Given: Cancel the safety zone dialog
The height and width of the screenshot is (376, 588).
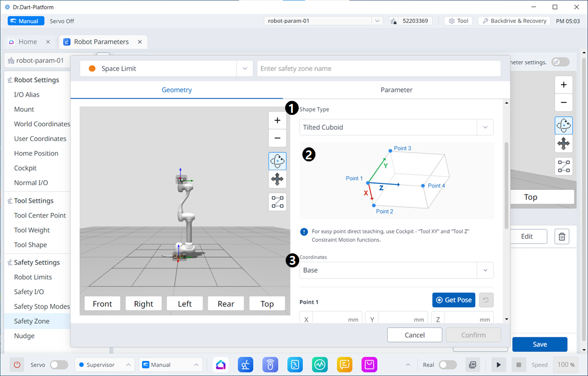Looking at the screenshot, I should [415, 335].
